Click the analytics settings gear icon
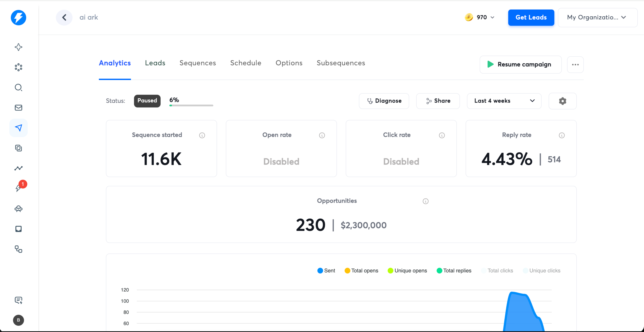This screenshot has height=332, width=644. coord(563,101)
